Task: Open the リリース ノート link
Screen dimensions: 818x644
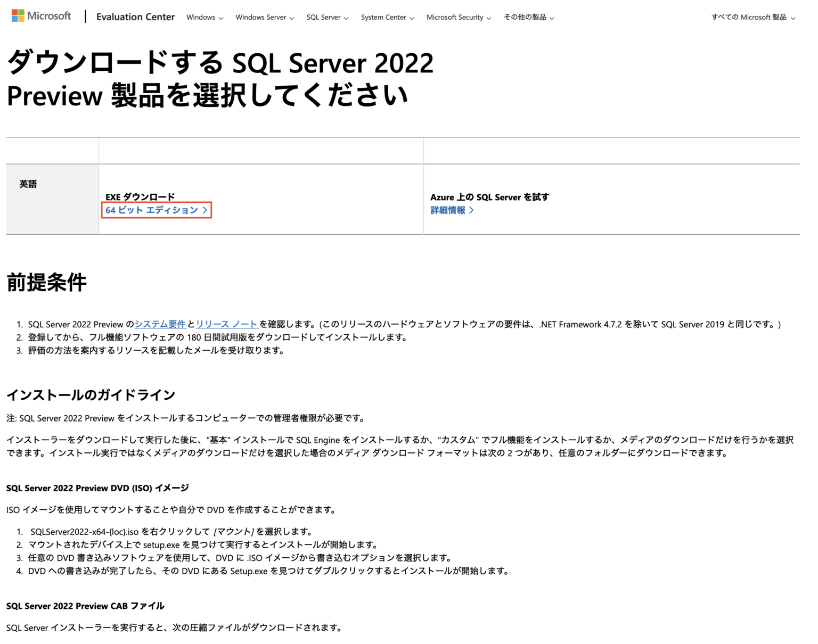Action: 226,324
